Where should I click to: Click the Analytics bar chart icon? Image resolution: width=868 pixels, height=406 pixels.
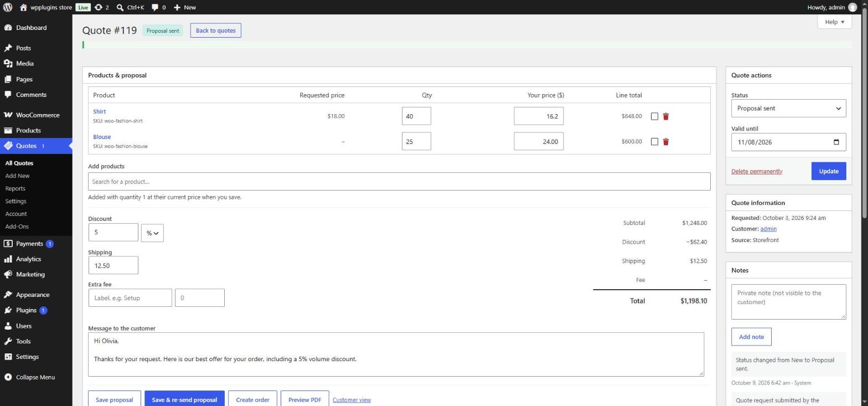click(x=8, y=259)
